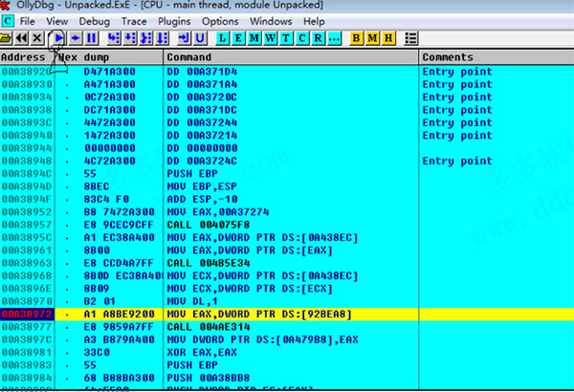Open Executable modules via E button
The width and height of the screenshot is (574, 392).
[x=236, y=37]
